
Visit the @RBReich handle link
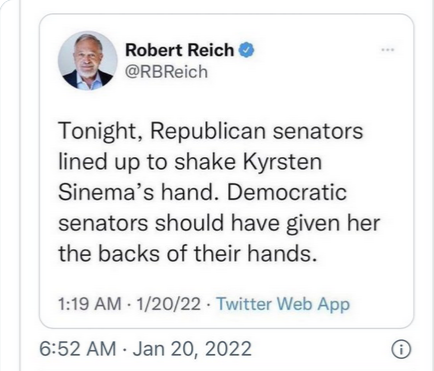166,72
